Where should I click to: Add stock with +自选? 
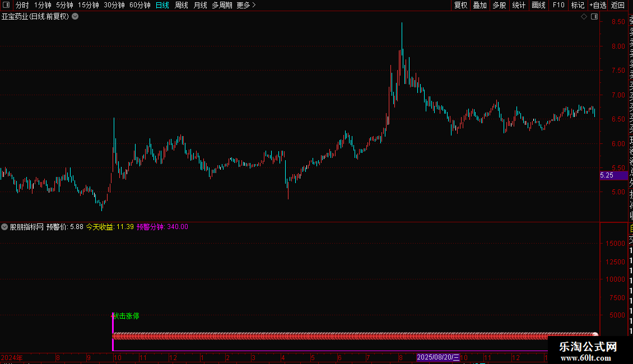pyautogui.click(x=598, y=5)
